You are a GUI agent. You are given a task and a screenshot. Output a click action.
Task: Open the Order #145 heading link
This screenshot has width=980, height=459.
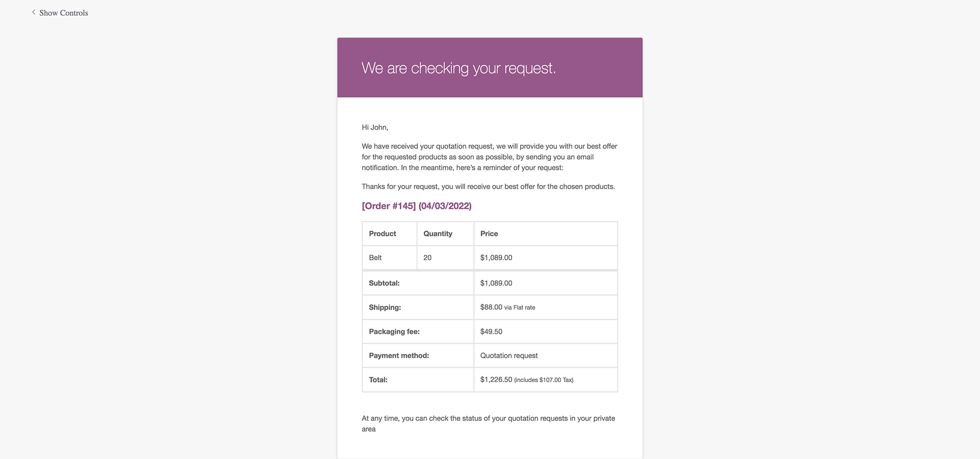pyautogui.click(x=416, y=206)
